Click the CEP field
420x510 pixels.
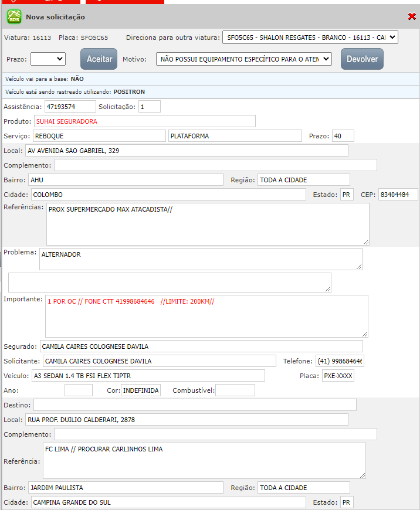[398, 195]
